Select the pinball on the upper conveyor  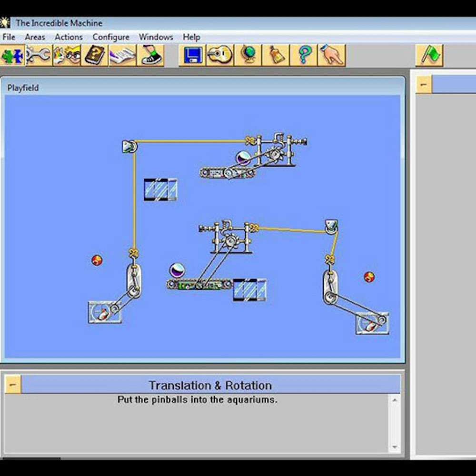pyautogui.click(x=243, y=158)
